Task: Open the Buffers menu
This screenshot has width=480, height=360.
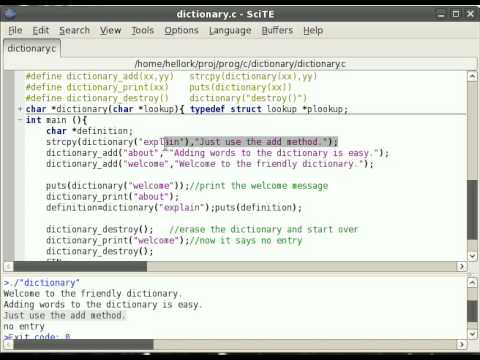Action: point(277,30)
